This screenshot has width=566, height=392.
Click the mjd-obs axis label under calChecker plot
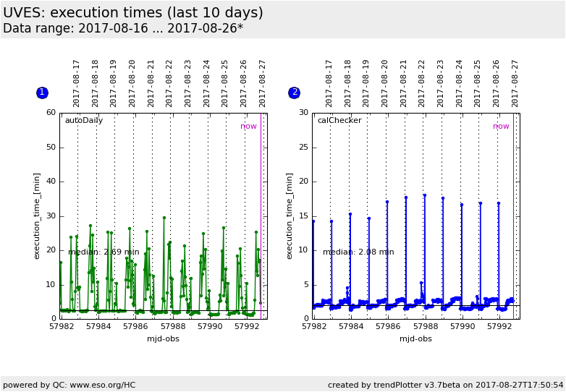pos(415,338)
